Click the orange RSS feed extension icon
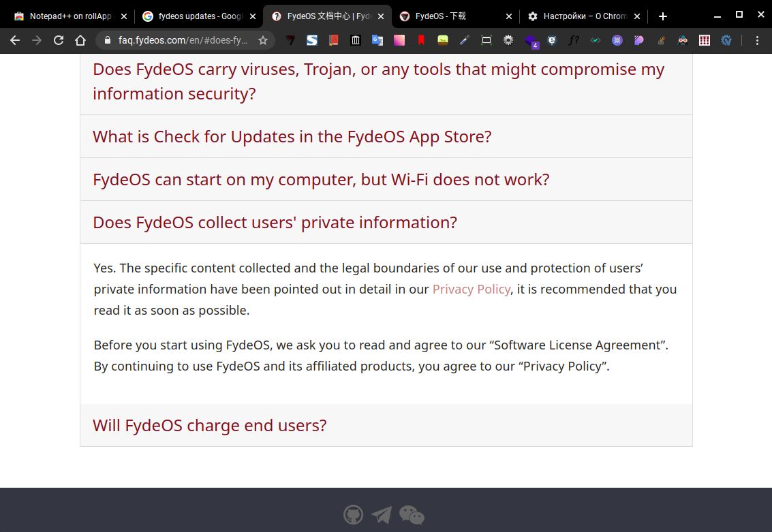Viewport: 772px width, 532px height. (661, 40)
